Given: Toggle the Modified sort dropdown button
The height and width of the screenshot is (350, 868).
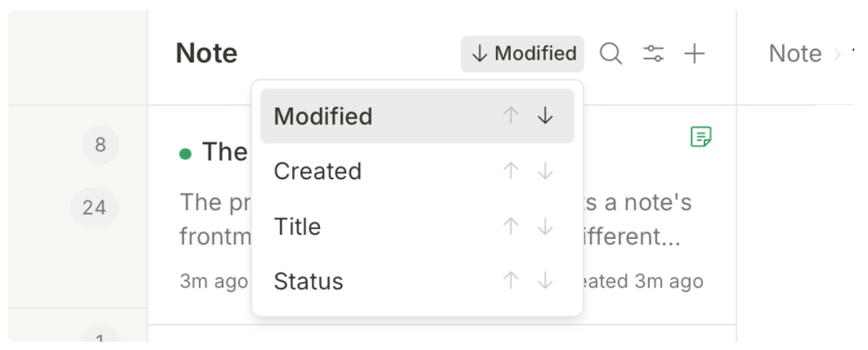Looking at the screenshot, I should pyautogui.click(x=522, y=54).
